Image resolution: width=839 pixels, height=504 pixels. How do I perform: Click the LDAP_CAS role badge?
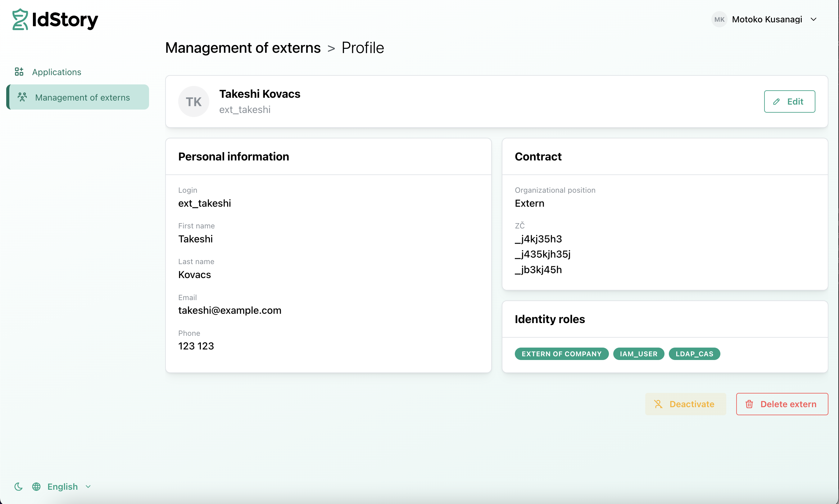tap(694, 354)
